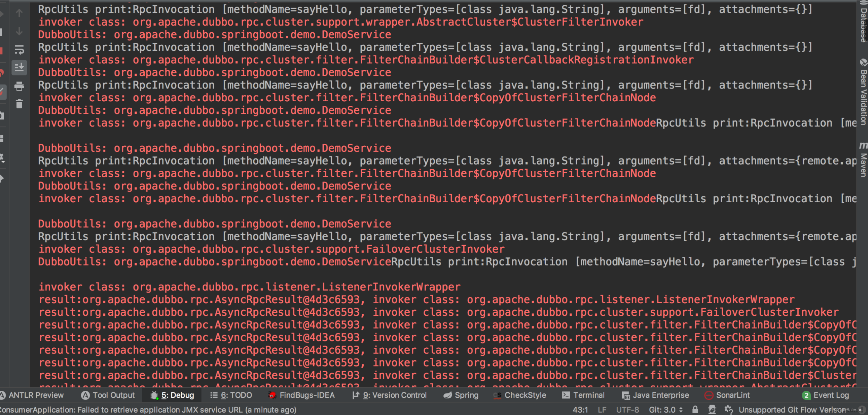Open the Terminal tool window

click(583, 395)
